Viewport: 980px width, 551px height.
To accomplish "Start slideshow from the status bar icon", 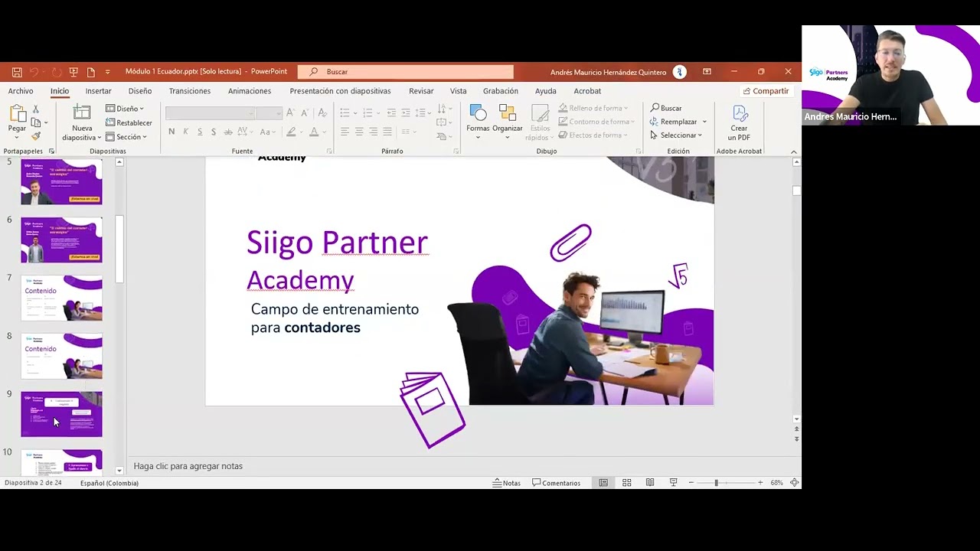I will click(674, 483).
